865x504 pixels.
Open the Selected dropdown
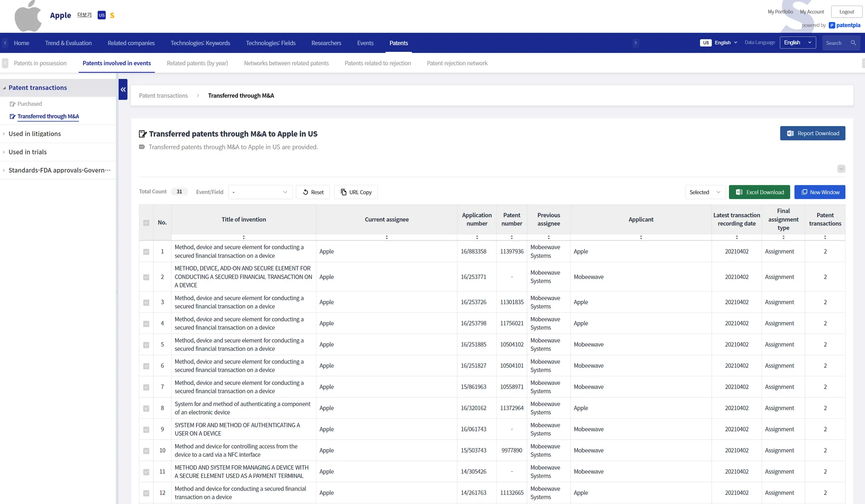click(705, 192)
